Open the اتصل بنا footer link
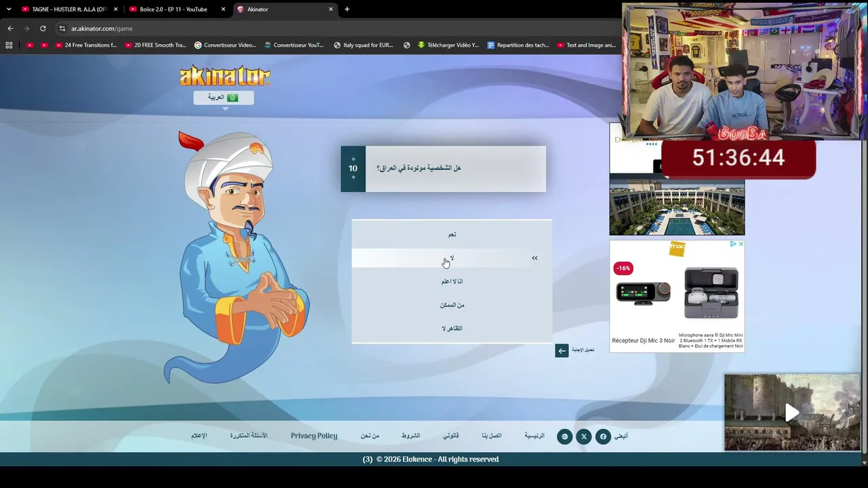Viewport: 868px width, 488px height. pyautogui.click(x=492, y=436)
